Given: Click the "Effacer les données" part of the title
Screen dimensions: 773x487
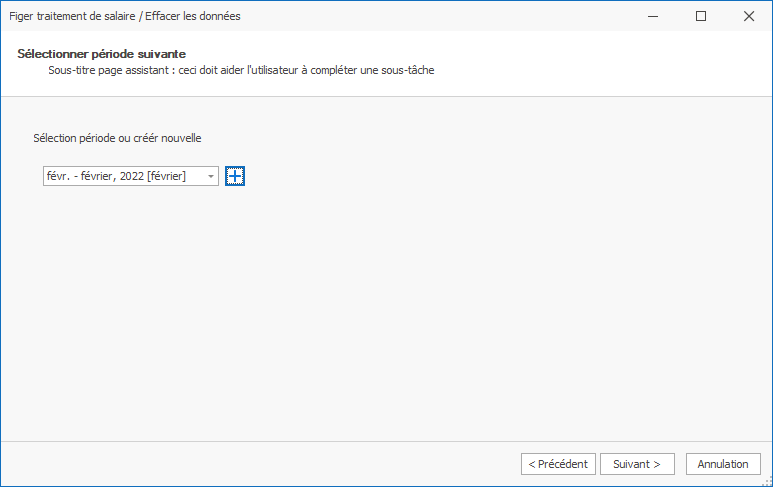Looking at the screenshot, I should tap(193, 16).
